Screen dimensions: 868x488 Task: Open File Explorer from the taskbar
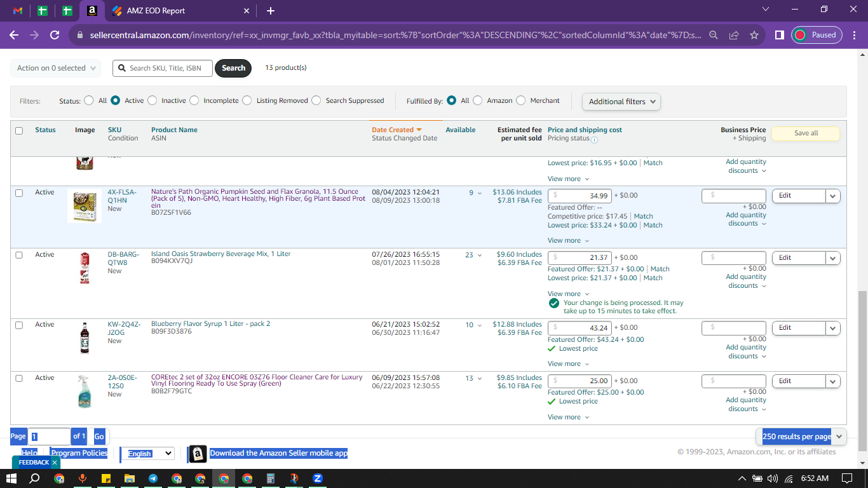(130, 478)
